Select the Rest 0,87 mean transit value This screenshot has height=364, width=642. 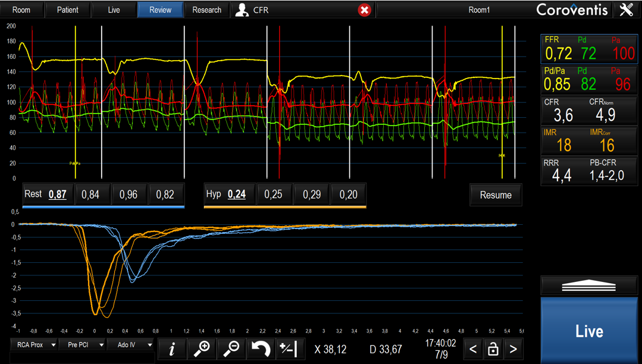click(57, 194)
